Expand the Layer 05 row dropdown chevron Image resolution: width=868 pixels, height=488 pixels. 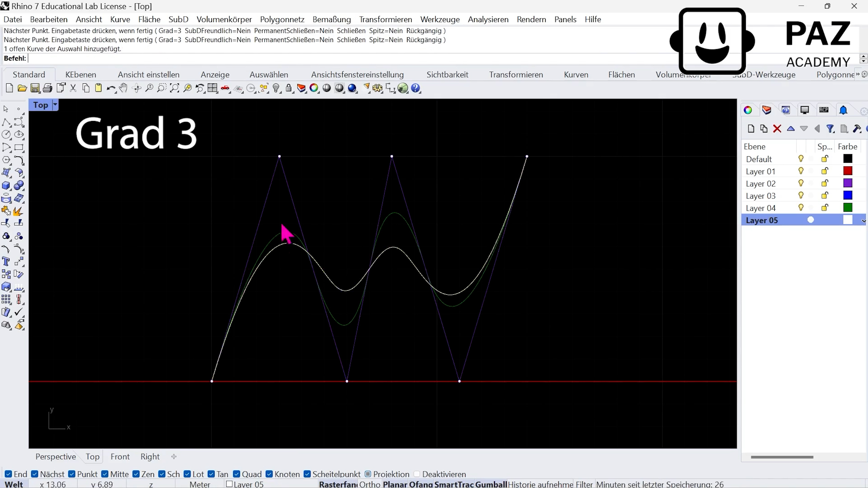click(864, 221)
